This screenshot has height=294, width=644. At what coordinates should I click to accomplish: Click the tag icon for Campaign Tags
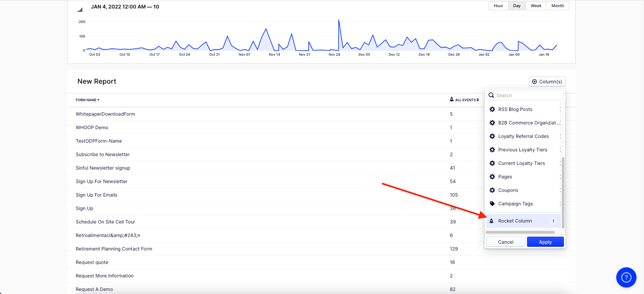[492, 204]
